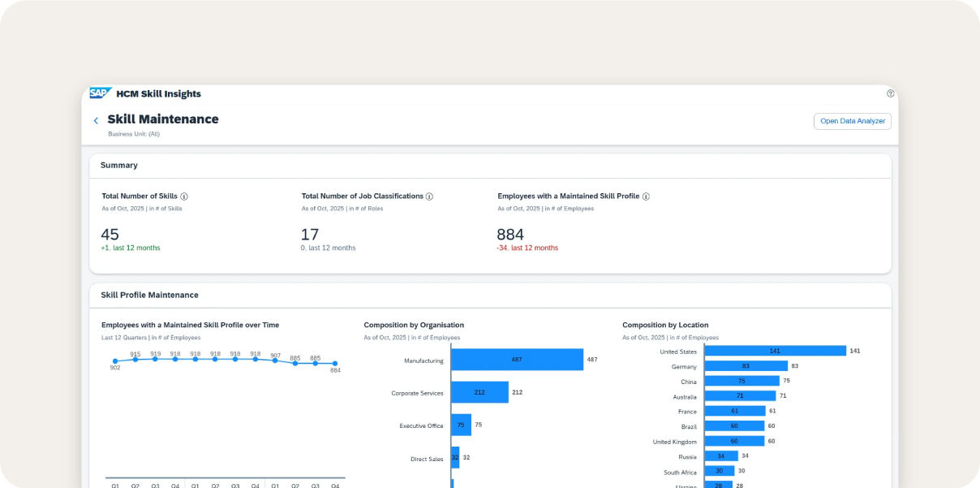Screen dimensions: 980x488
Task: Show info for Total Number of Job Classifications
Action: tap(429, 196)
